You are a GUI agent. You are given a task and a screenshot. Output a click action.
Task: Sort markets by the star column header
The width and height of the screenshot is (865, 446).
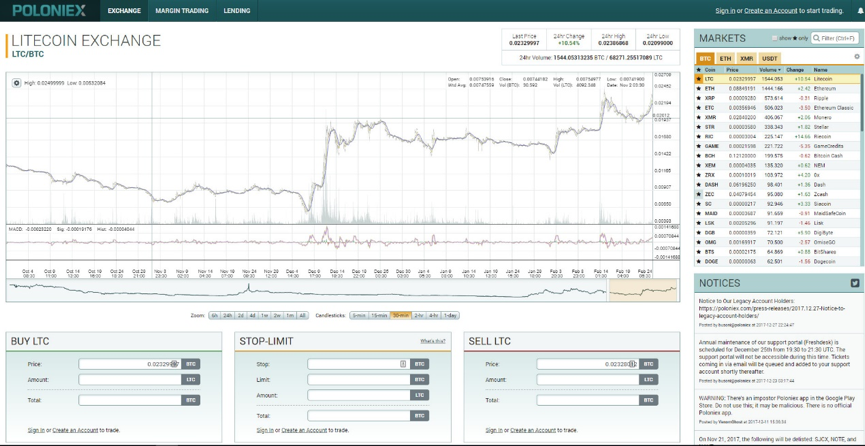click(x=699, y=70)
